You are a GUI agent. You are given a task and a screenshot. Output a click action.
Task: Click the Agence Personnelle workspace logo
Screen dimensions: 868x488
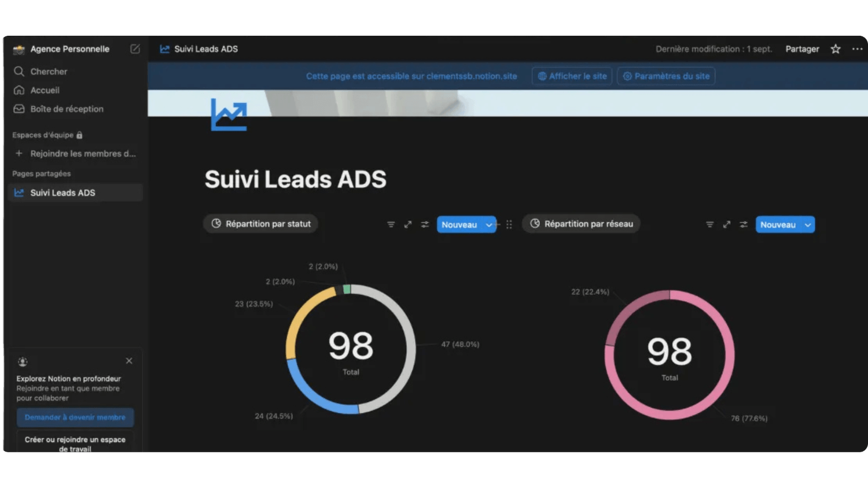pos(19,49)
